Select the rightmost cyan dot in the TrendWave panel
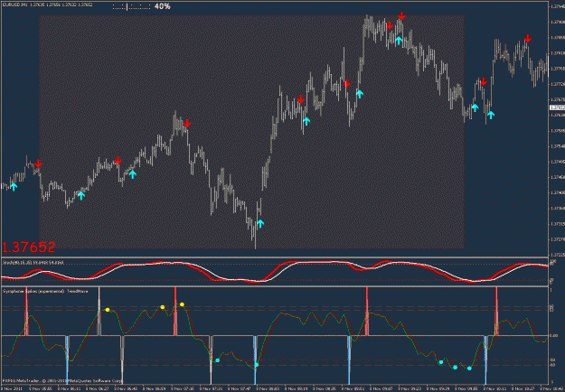565x392 pixels. click(469, 369)
